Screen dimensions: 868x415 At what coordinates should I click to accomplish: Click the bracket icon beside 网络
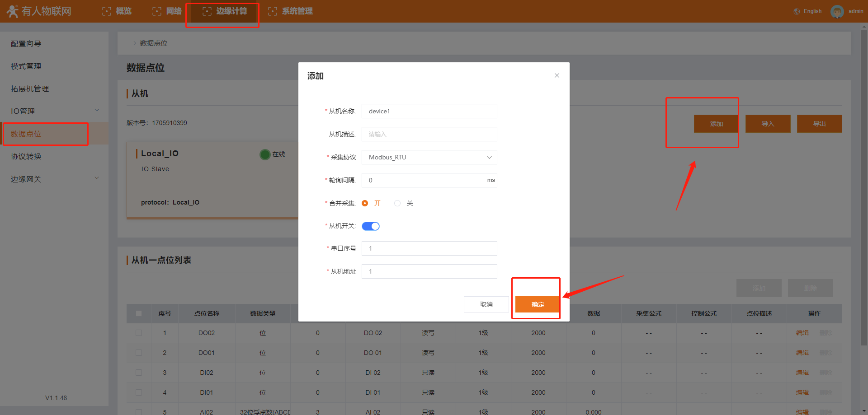point(157,11)
